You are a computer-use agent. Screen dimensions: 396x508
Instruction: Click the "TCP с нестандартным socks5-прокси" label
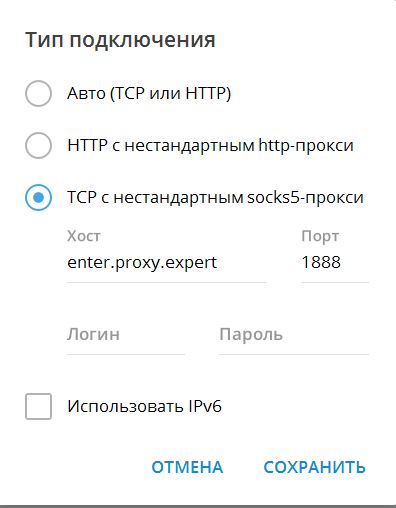click(x=215, y=197)
